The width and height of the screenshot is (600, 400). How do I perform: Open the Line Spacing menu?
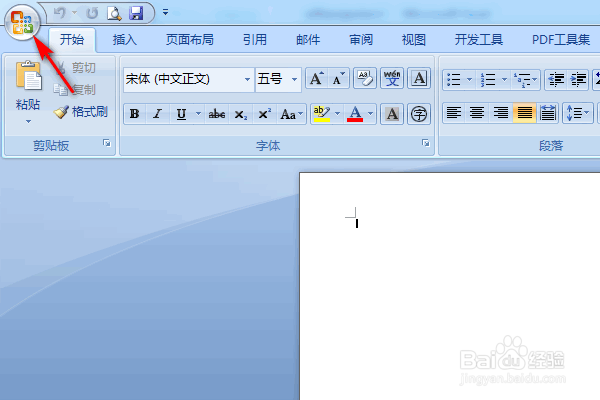(577, 113)
